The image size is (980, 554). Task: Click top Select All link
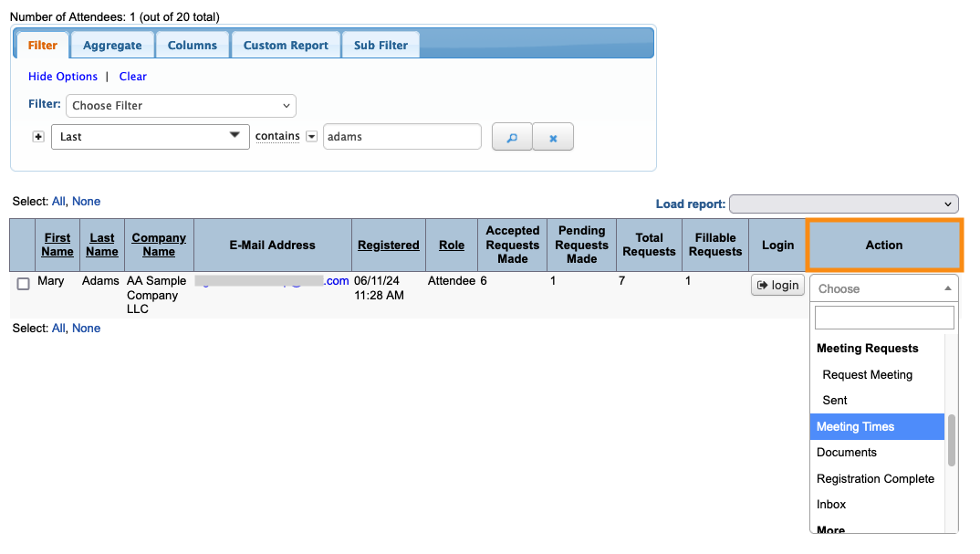click(x=58, y=202)
